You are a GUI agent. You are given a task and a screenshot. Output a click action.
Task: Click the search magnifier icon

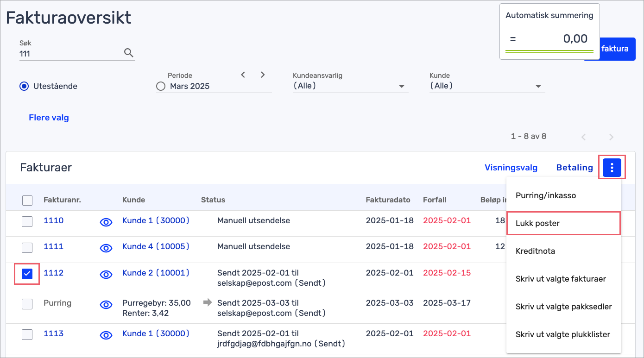[129, 53]
